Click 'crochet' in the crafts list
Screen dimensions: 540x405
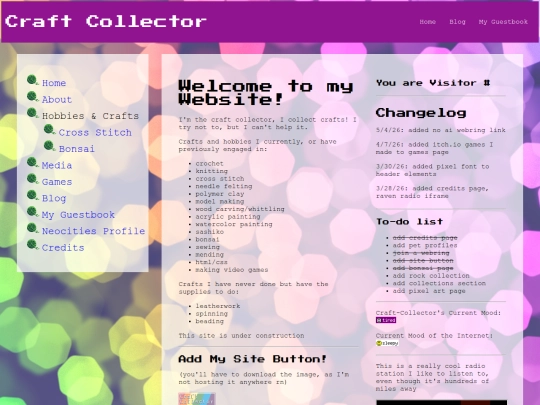pos(209,164)
